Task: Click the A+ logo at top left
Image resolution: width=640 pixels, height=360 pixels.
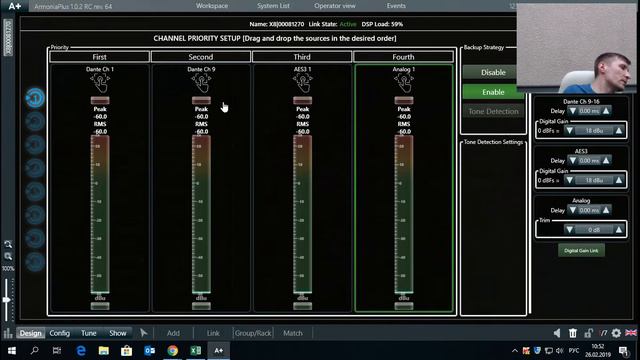Action: (15, 6)
